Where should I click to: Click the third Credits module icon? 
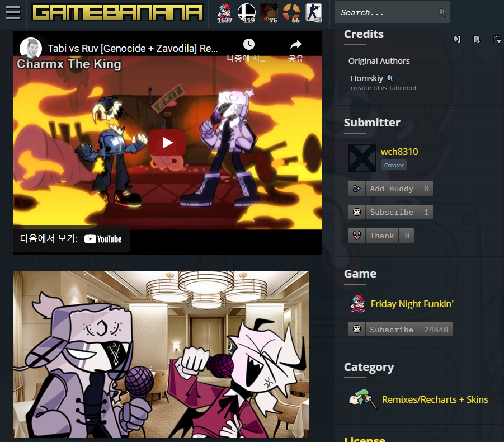pos(497,39)
